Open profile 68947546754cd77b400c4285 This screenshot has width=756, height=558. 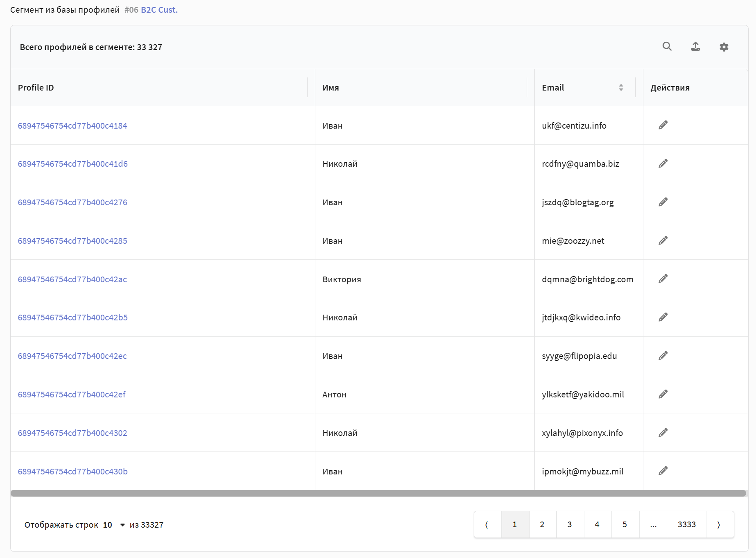[72, 241]
